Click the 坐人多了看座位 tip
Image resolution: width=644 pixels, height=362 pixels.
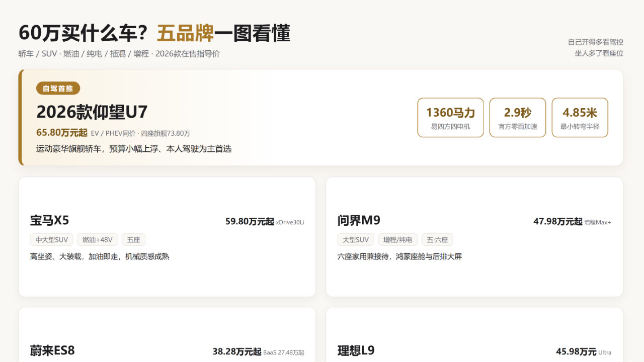tap(599, 53)
